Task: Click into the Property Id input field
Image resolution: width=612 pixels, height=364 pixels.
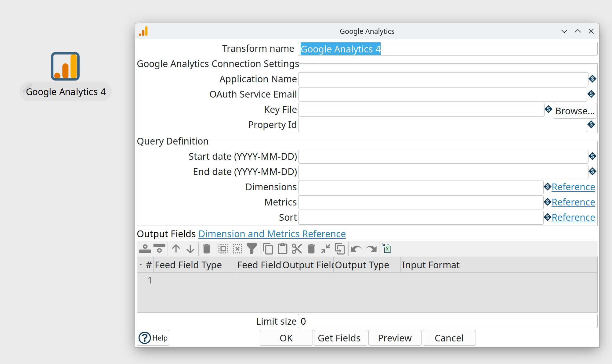Action: (442, 125)
